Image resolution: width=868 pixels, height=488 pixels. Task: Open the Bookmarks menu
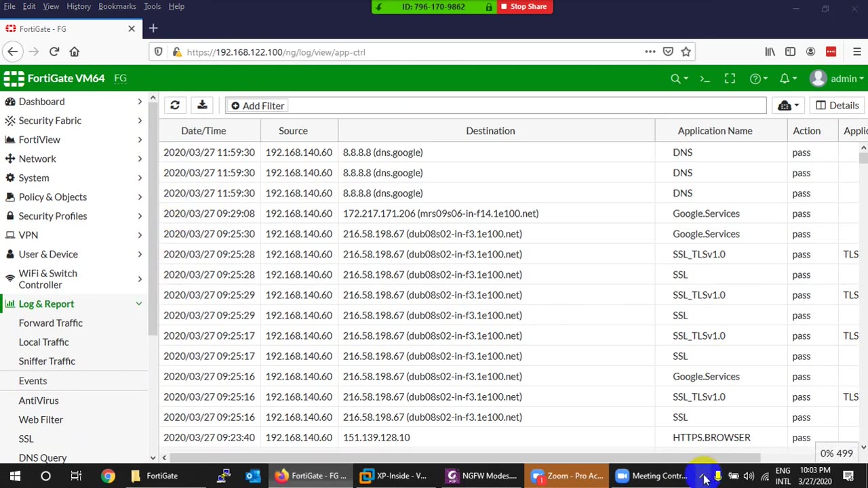[117, 6]
